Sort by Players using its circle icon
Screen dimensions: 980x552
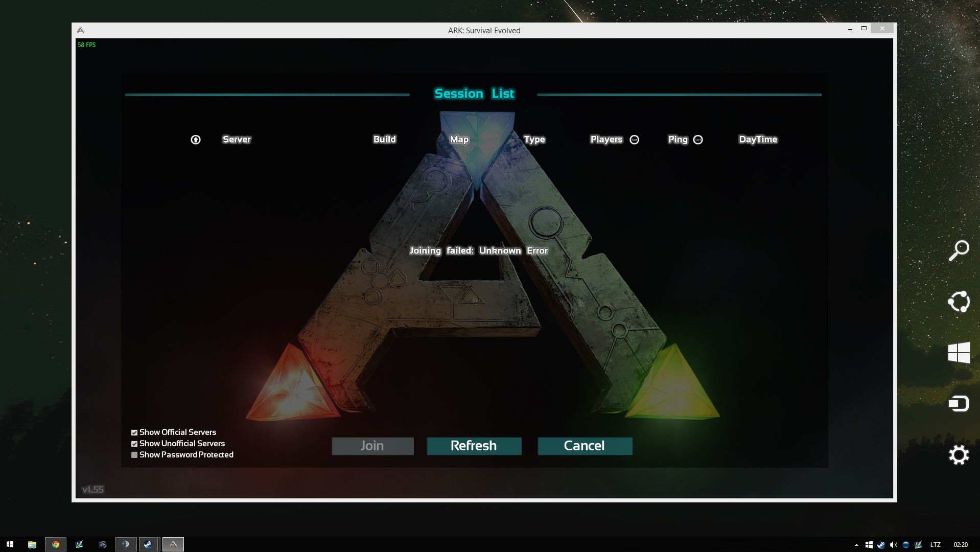pos(635,140)
